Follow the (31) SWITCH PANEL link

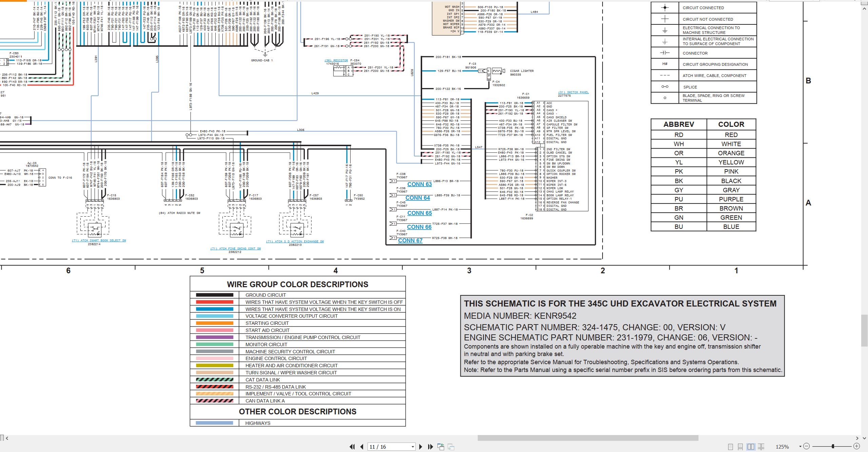573,92
